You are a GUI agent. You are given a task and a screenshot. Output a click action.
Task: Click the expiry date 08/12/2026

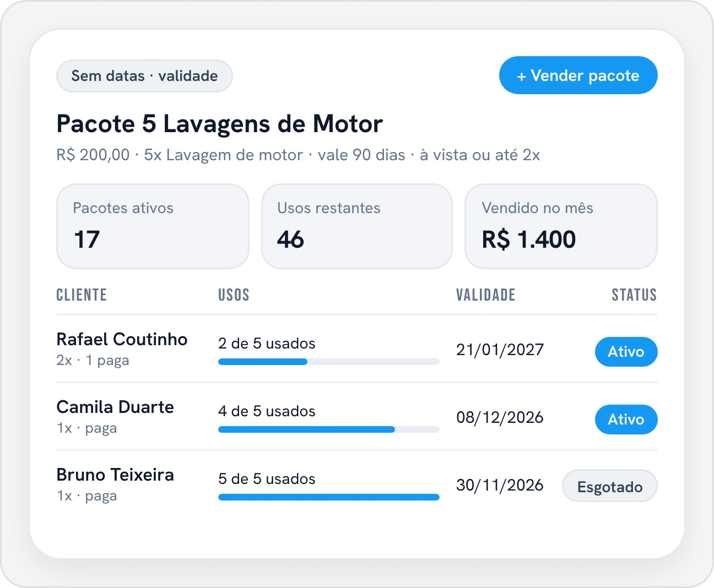tap(500, 417)
